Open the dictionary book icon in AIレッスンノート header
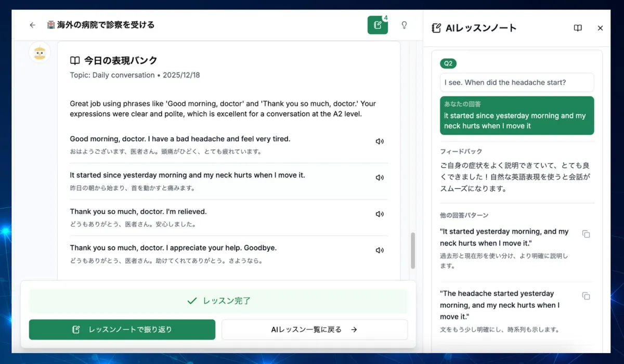This screenshot has width=624, height=364. point(578,28)
